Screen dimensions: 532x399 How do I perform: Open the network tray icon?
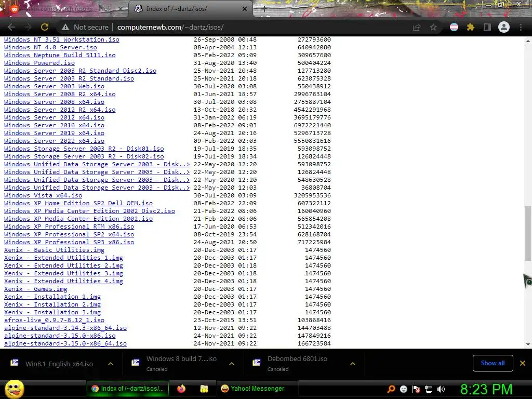pyautogui.click(x=429, y=389)
